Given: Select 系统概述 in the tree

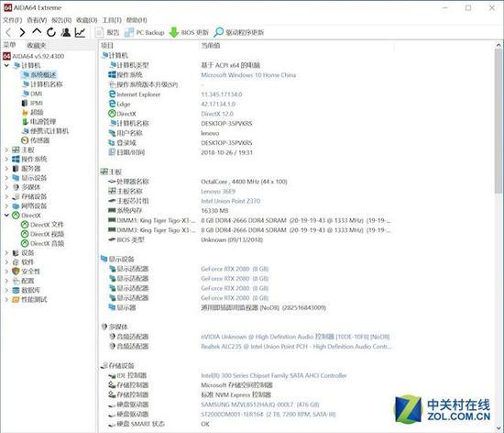Looking at the screenshot, I should click(x=39, y=74).
